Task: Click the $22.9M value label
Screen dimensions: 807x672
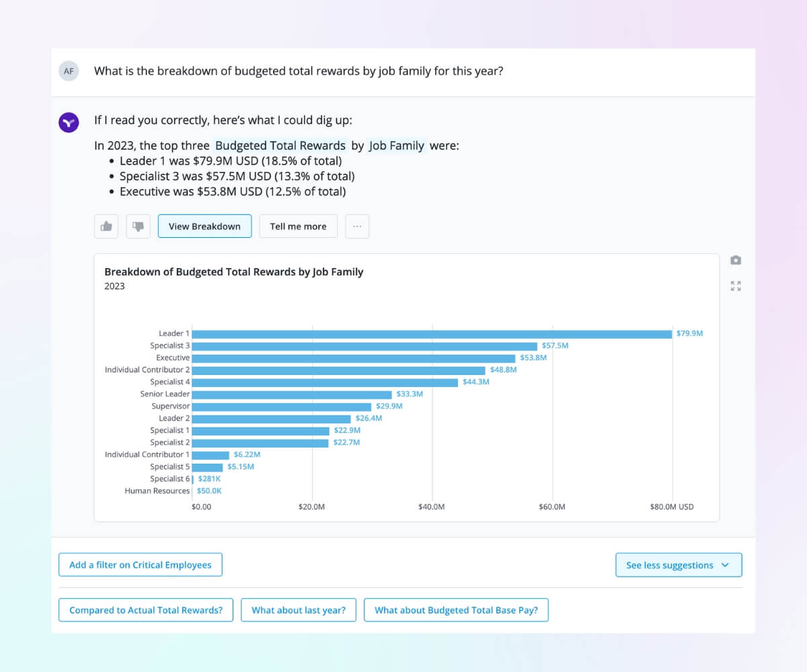Action: click(x=347, y=430)
